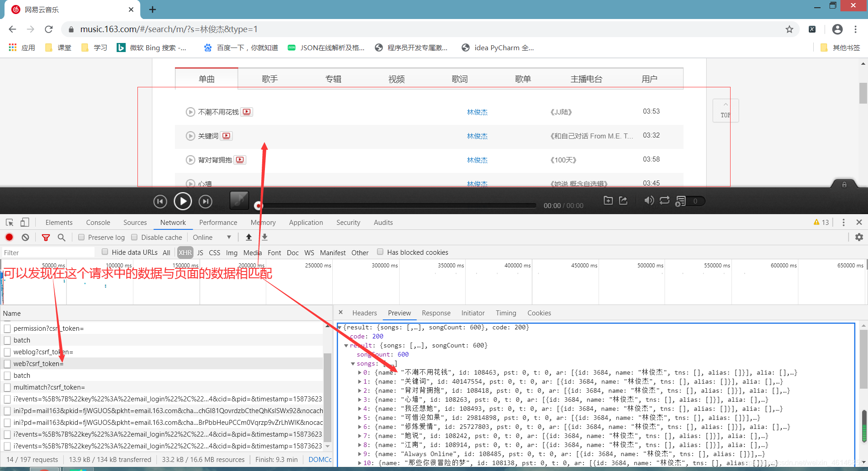868x471 pixels.
Task: Play the song 不潮不用花钱
Action: pyautogui.click(x=190, y=112)
